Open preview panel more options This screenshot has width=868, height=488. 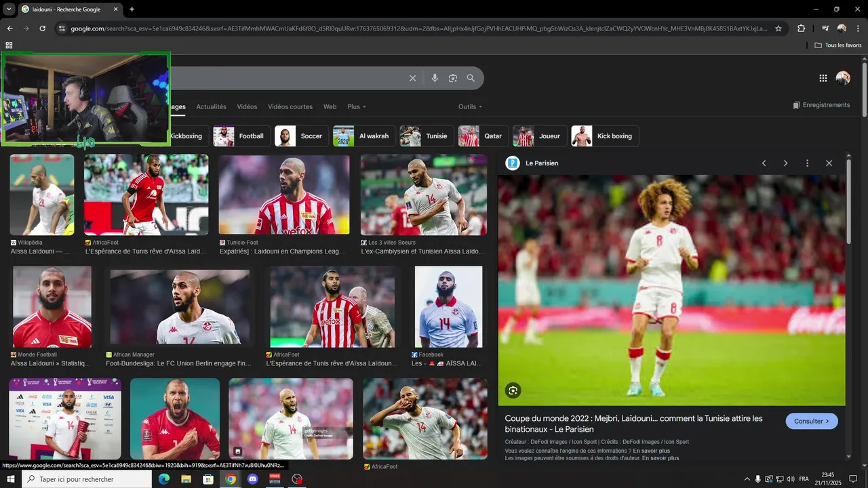[x=807, y=163]
